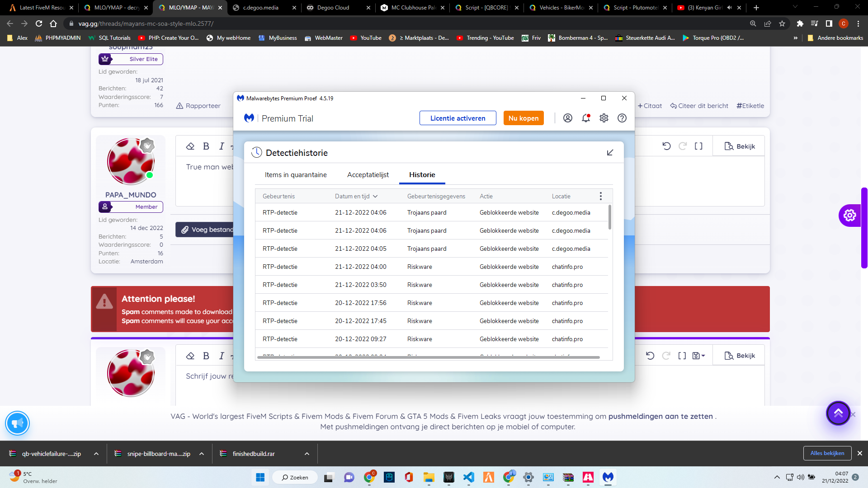Viewport: 868px width, 488px height.
Task: Click the Citaat link
Action: point(650,106)
